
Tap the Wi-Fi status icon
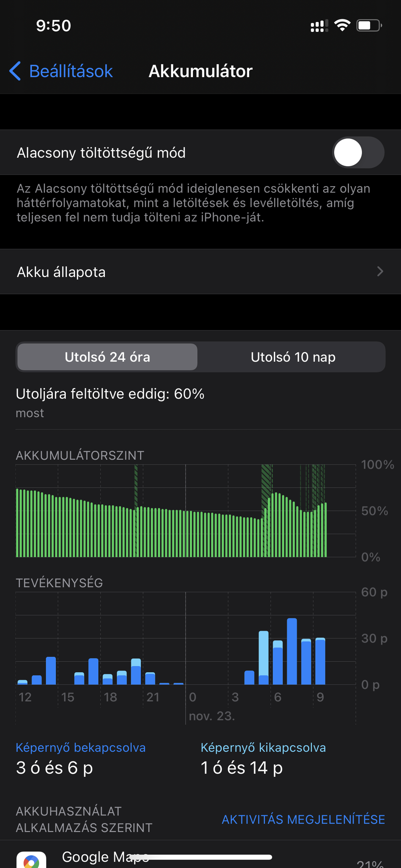(x=342, y=25)
